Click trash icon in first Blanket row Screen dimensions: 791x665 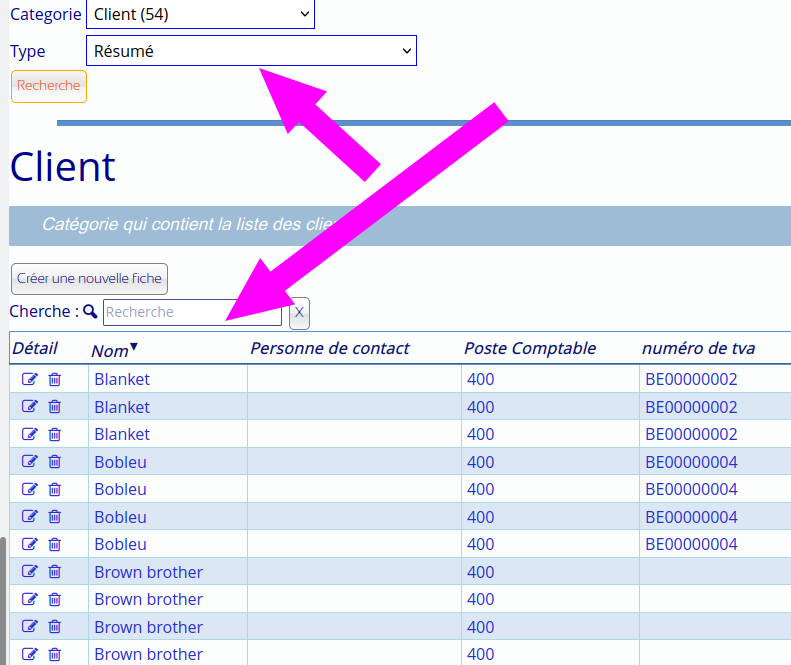55,379
